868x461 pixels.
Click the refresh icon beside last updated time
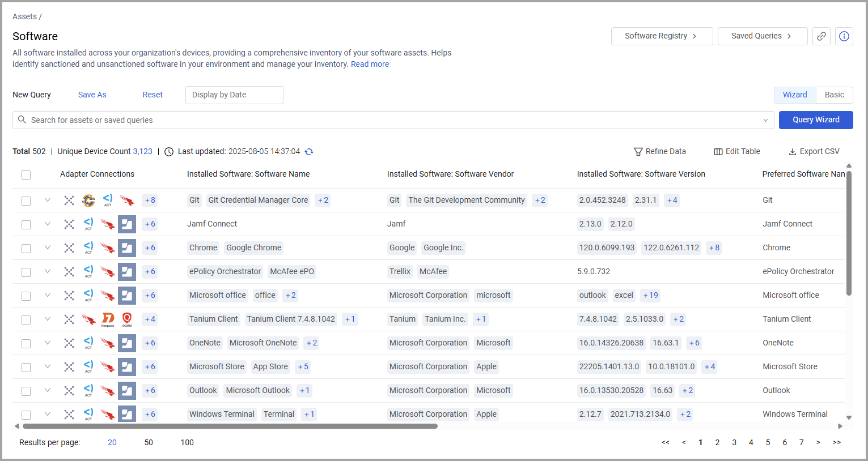309,152
